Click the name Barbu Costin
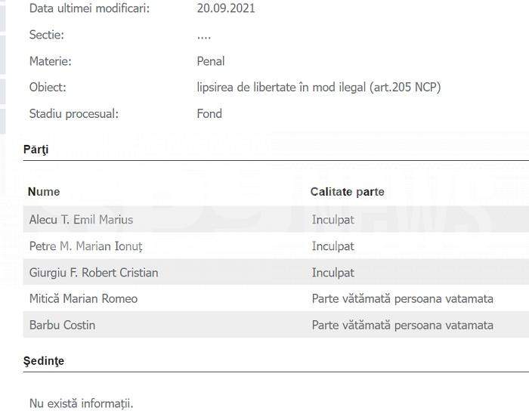Image resolution: width=529 pixels, height=420 pixels. pyautogui.click(x=62, y=326)
